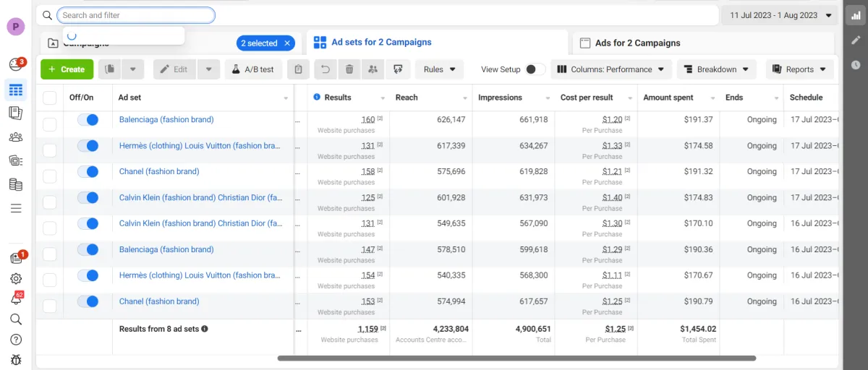The image size is (868, 370).
Task: Click the bug report icon in sidebar
Action: coord(16,359)
